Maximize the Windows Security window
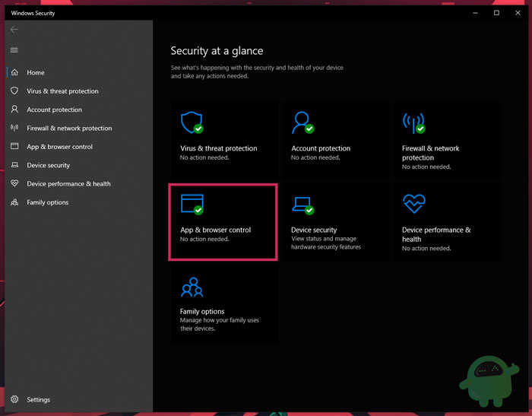This screenshot has width=532, height=416. pos(496,13)
